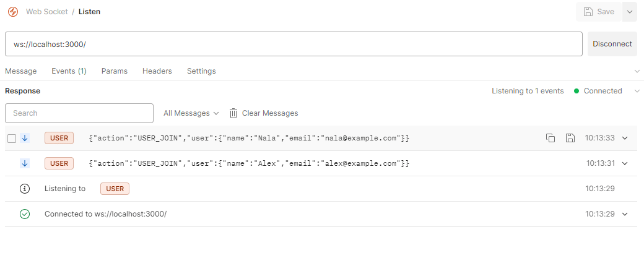Click the incoming arrow icon on Nala message

(x=25, y=138)
